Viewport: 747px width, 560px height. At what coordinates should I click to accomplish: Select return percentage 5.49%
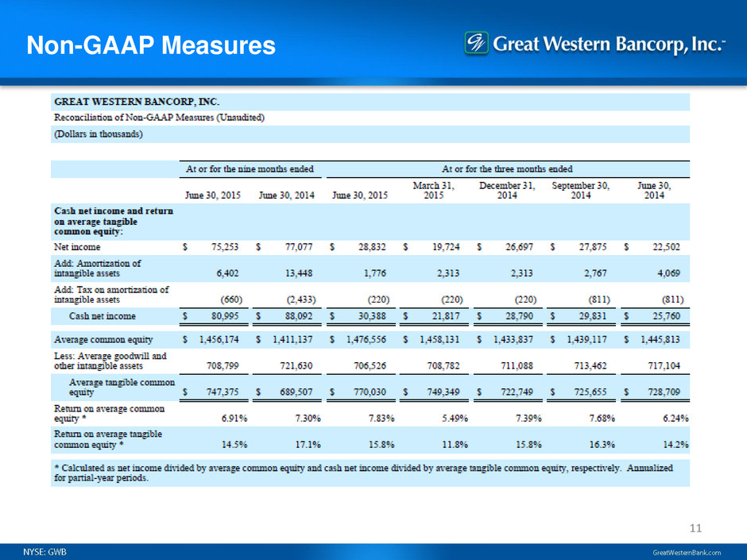pyautogui.click(x=455, y=419)
